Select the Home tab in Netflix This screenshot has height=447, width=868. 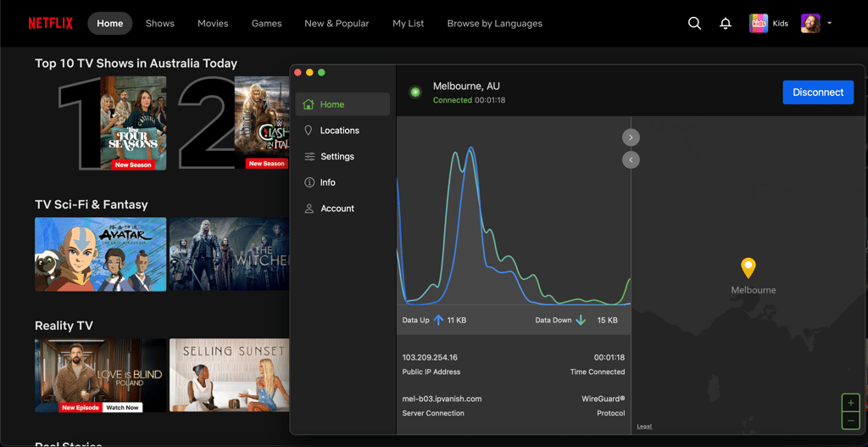[x=109, y=23]
